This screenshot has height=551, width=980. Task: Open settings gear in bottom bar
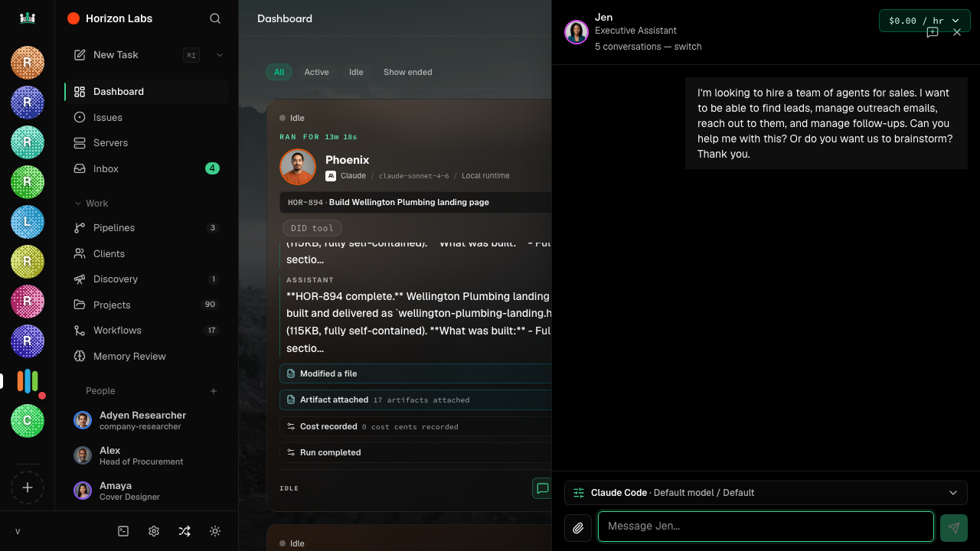tap(154, 531)
